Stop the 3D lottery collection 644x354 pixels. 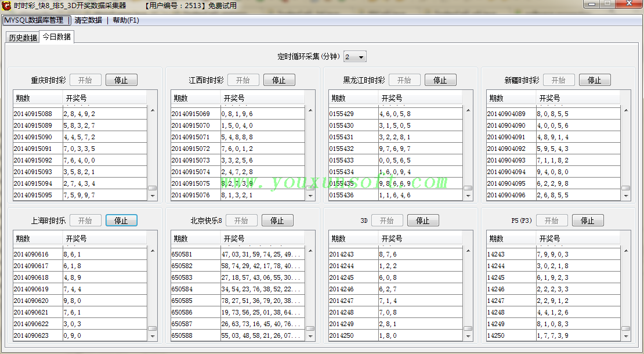pyautogui.click(x=422, y=221)
